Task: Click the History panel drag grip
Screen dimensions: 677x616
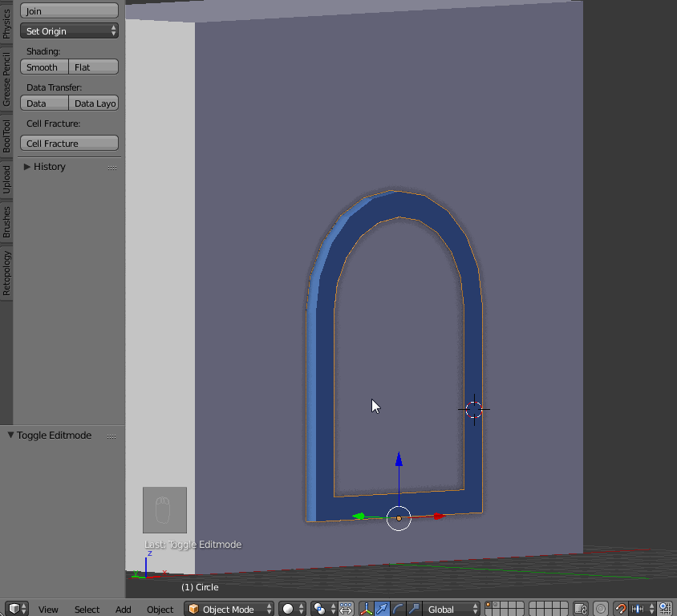Action: [112, 168]
